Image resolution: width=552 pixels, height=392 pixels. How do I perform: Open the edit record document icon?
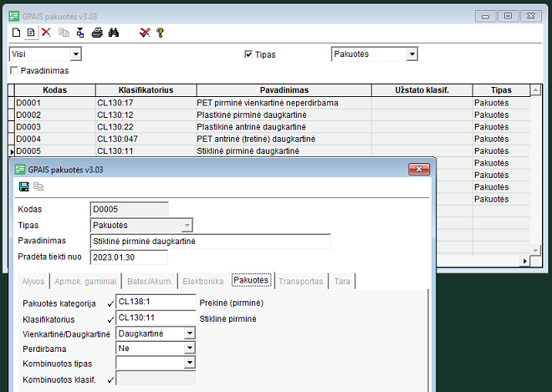coord(31,33)
